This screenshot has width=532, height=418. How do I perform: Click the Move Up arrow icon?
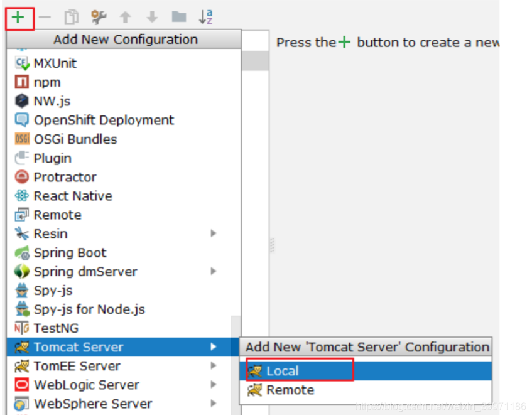[x=125, y=17]
